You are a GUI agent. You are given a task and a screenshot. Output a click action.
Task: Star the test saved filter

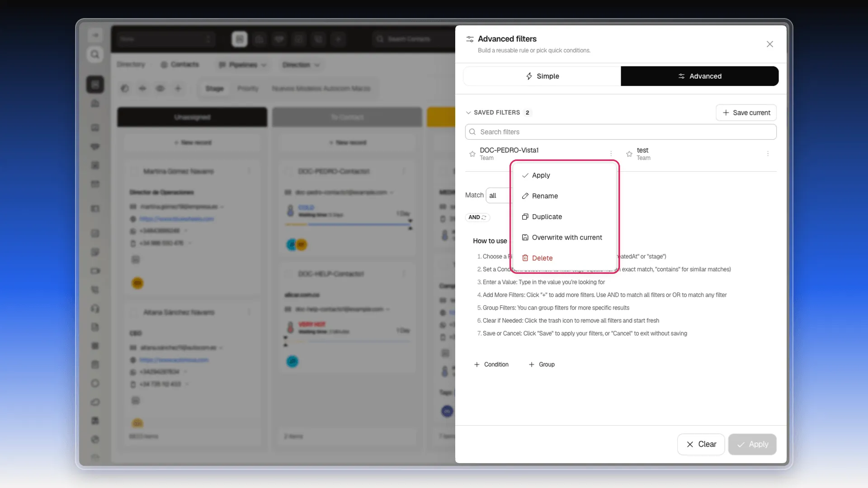[629, 154]
